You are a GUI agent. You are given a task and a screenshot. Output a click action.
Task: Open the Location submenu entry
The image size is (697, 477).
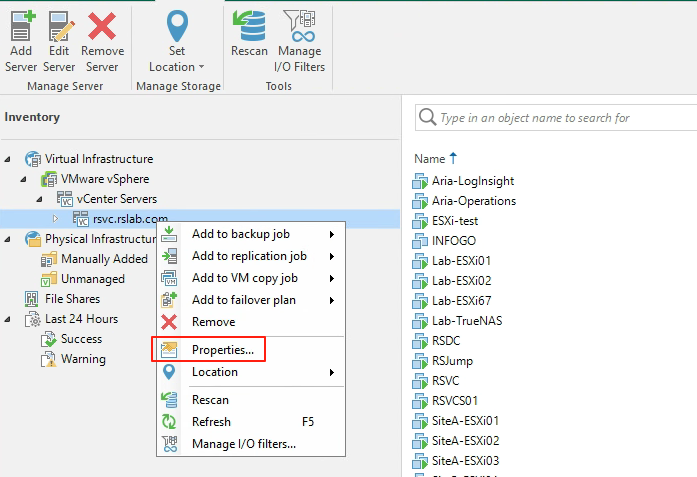(x=251, y=372)
